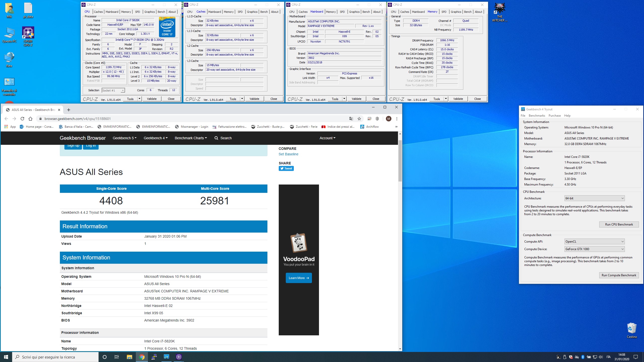Click the browser address bar URL
Image resolution: width=644 pixels, height=362 pixels.
pyautogui.click(x=77, y=119)
